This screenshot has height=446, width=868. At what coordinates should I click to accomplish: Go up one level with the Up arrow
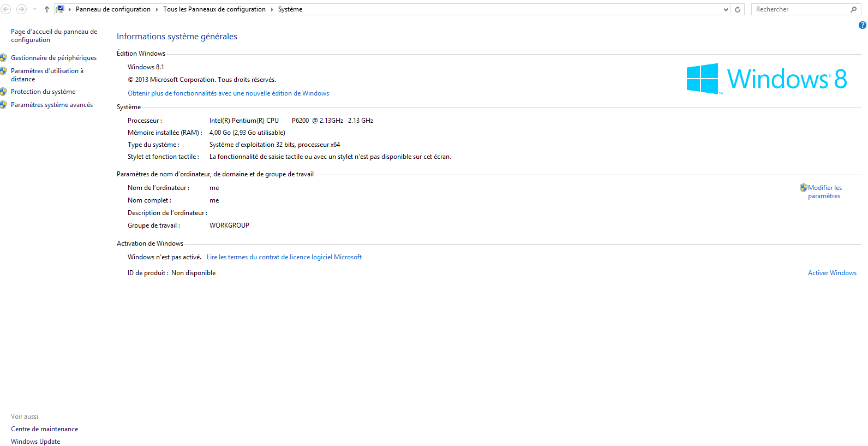(47, 9)
